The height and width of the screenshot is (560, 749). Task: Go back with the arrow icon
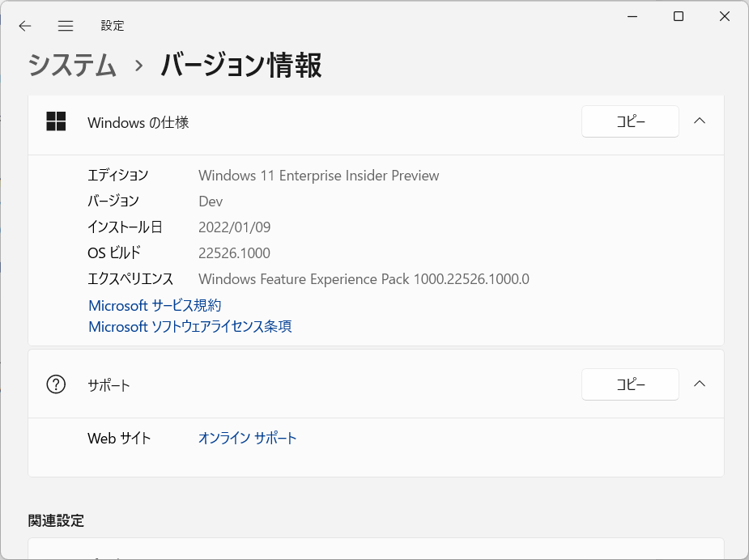coord(25,26)
